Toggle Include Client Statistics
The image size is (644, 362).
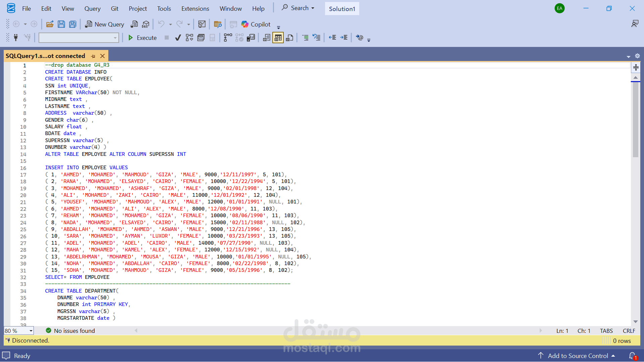tap(251, 38)
